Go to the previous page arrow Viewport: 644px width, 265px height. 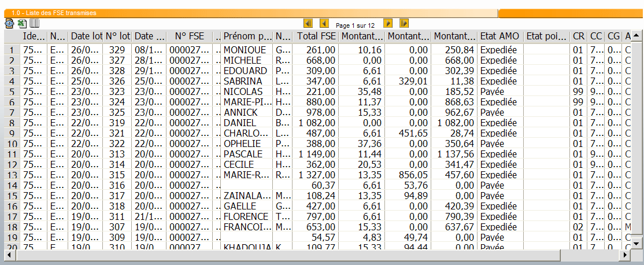click(x=324, y=23)
